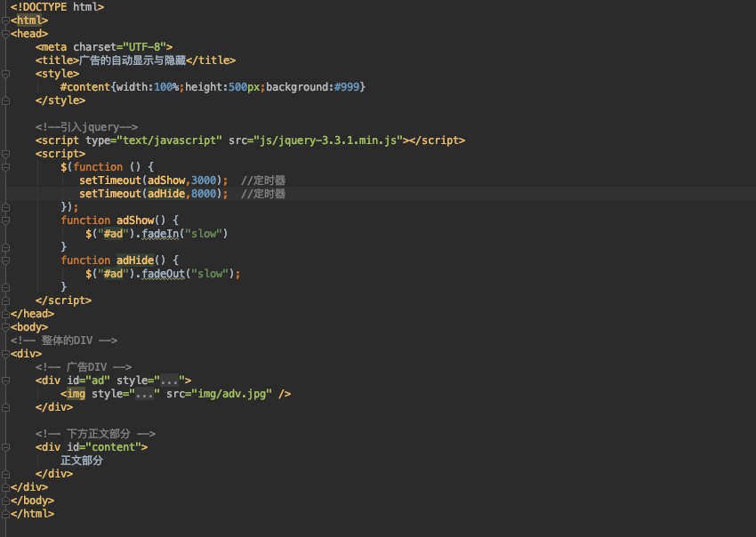The height and width of the screenshot is (537, 756).
Task: Click the 整体的DIV comment
Action: (64, 341)
